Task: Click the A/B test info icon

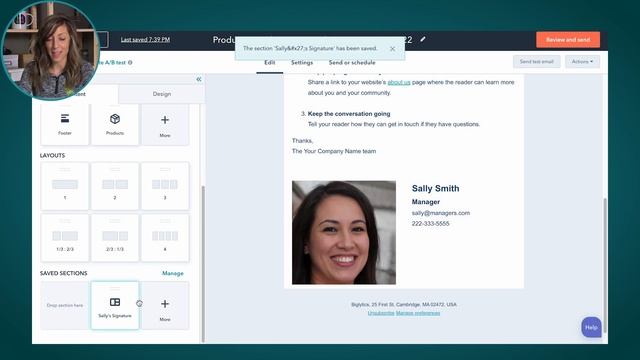Action: tap(130, 62)
